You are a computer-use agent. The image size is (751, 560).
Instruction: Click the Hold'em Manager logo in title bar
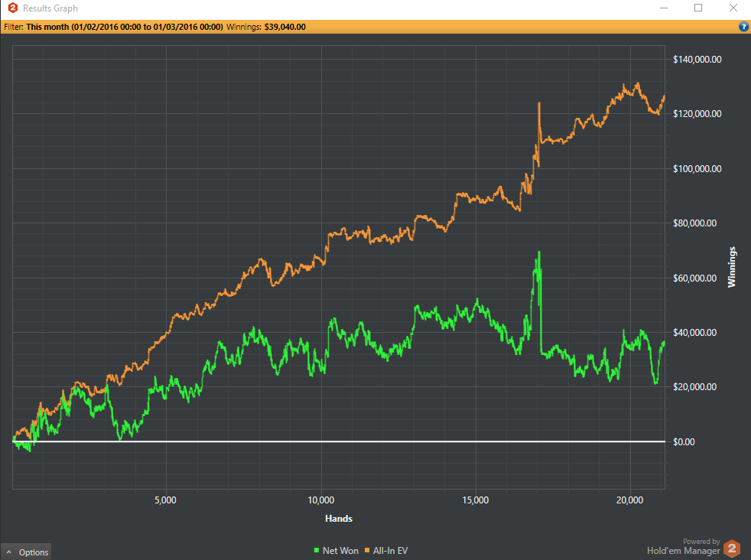tap(13, 8)
